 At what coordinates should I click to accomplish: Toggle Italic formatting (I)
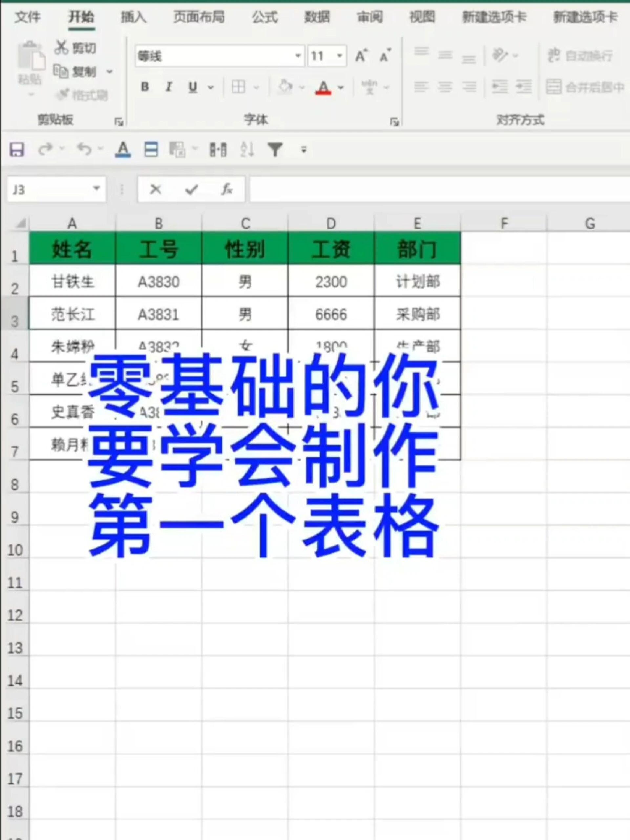tap(168, 87)
